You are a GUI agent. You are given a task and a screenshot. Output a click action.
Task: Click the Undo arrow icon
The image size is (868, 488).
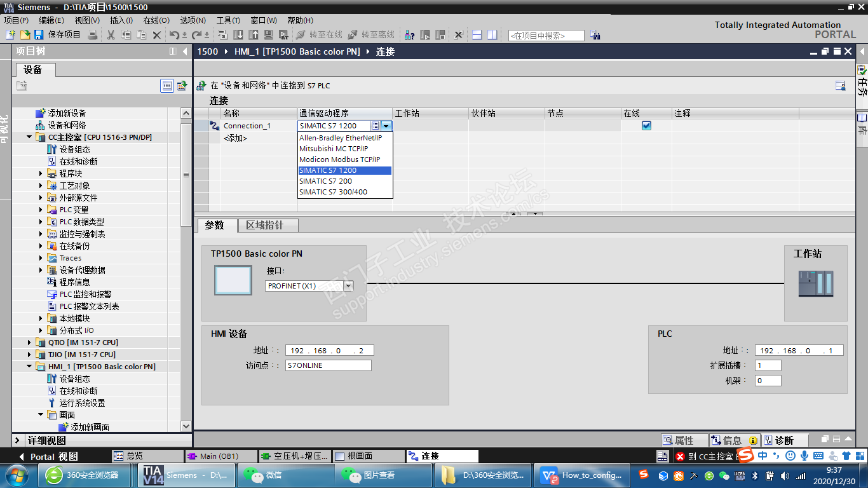[175, 35]
